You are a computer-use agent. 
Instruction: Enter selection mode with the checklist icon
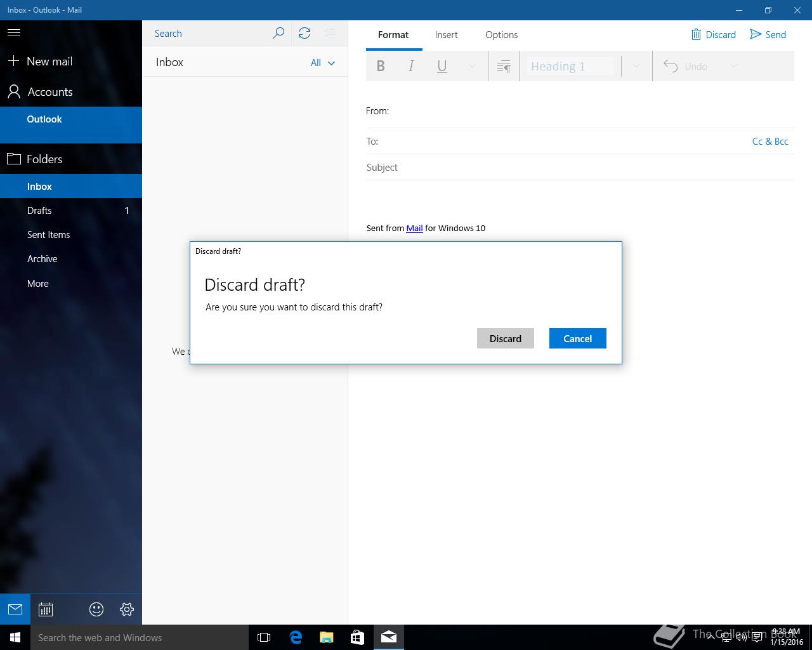click(330, 33)
